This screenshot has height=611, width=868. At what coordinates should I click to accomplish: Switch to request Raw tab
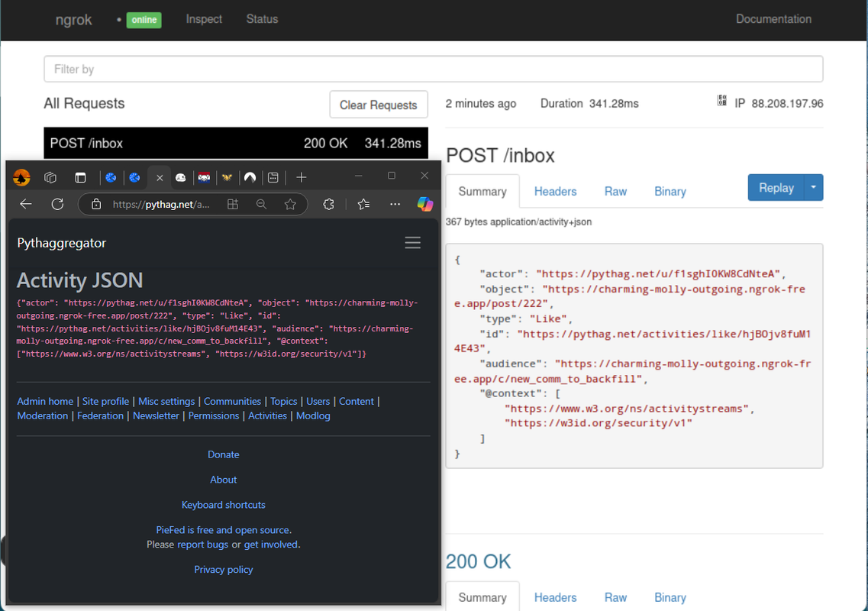click(x=615, y=191)
